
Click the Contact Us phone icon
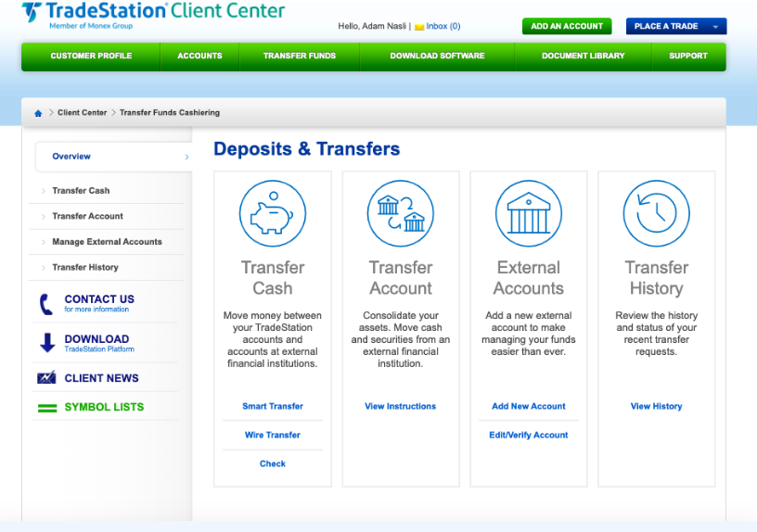46,304
